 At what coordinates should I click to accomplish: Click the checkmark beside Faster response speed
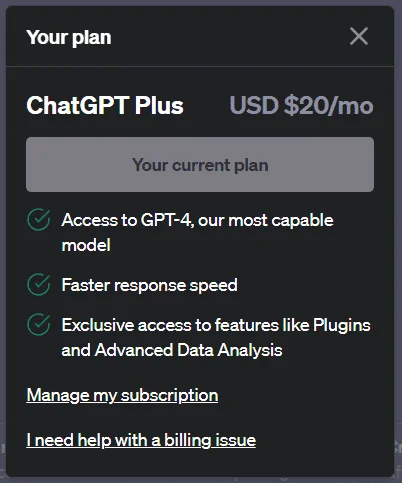[x=39, y=284]
